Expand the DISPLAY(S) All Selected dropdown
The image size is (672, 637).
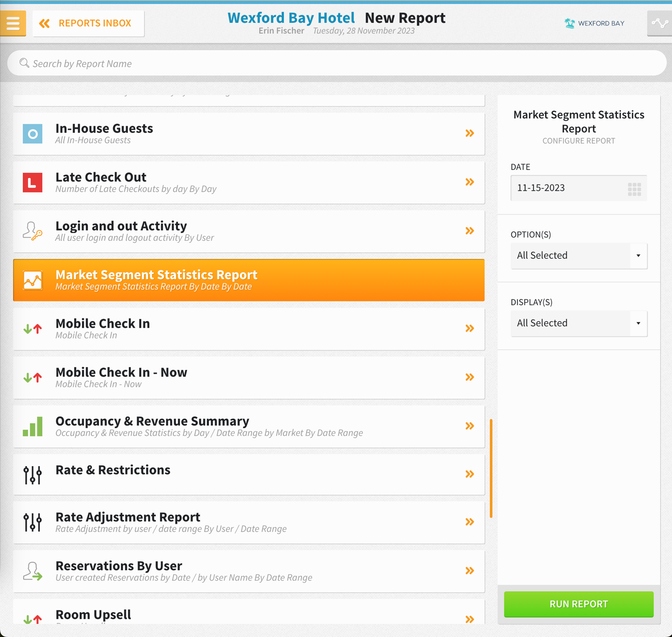click(579, 323)
